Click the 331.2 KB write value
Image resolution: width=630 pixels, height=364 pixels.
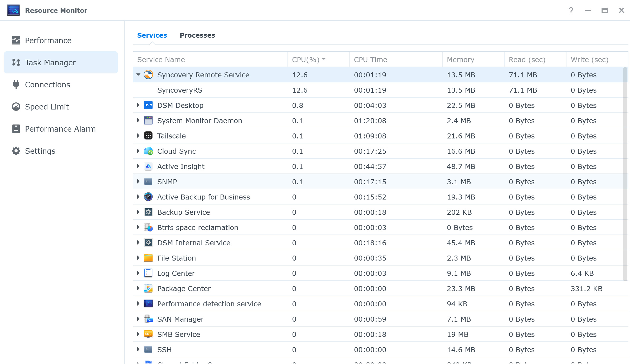coord(587,288)
